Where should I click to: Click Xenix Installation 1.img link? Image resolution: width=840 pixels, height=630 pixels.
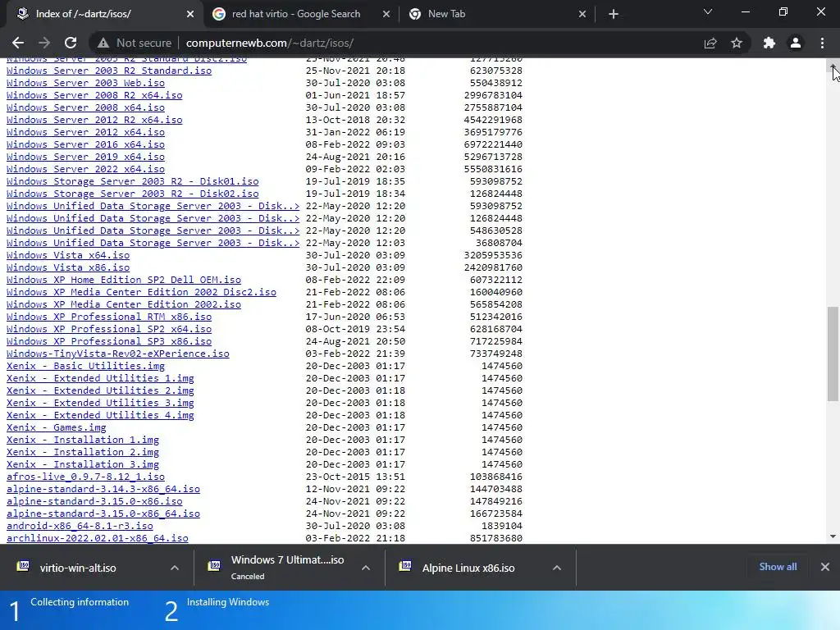pyautogui.click(x=83, y=441)
